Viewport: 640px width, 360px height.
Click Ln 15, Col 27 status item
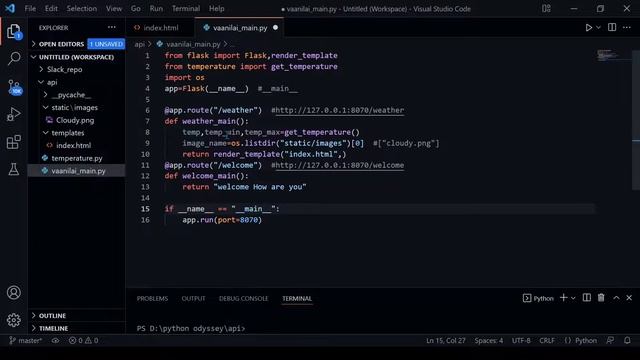[446, 340]
